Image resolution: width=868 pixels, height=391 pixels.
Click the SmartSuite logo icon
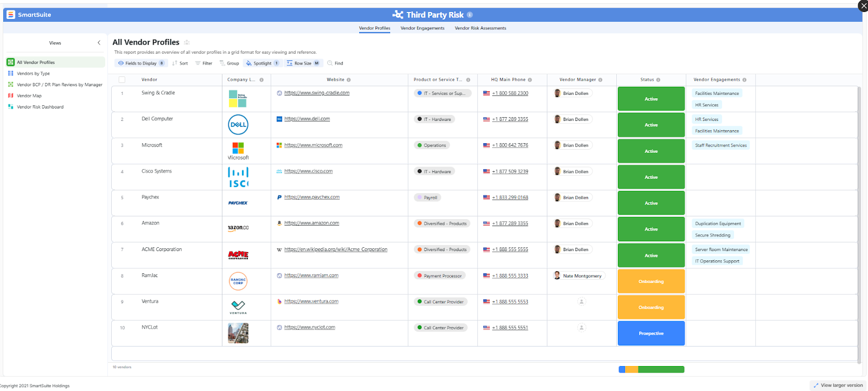(x=11, y=15)
